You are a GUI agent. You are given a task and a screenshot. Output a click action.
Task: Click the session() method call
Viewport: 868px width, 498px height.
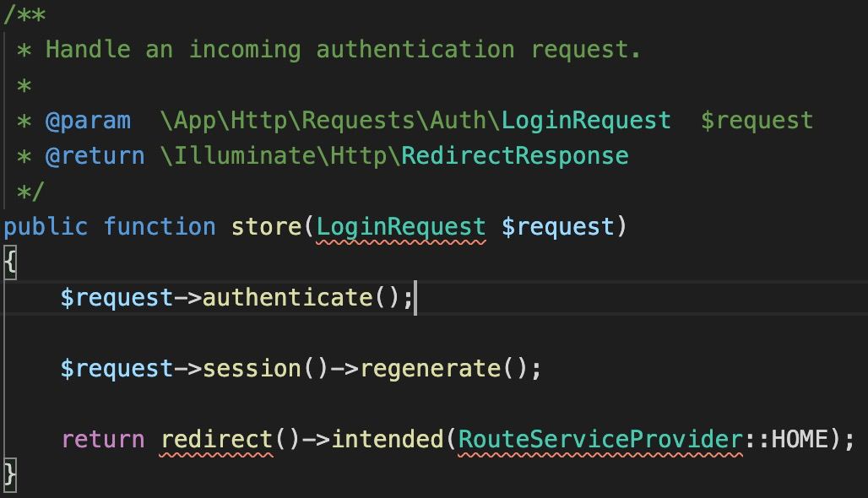click(x=266, y=369)
